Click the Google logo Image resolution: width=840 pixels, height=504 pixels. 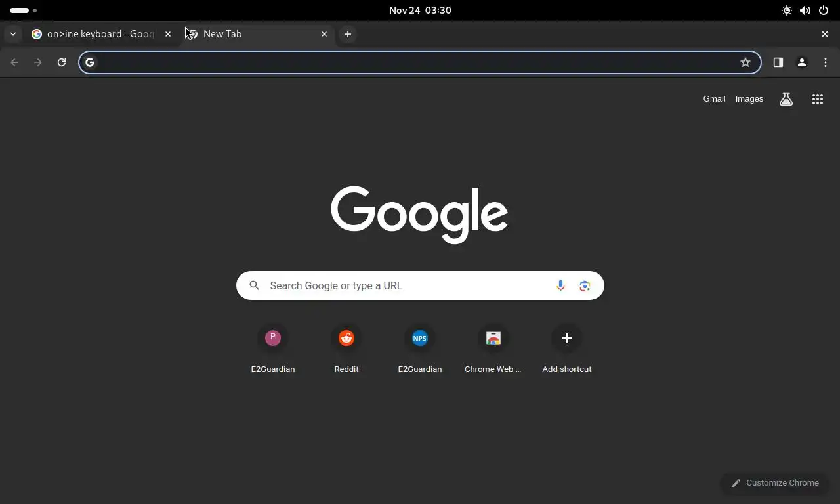coord(419,215)
